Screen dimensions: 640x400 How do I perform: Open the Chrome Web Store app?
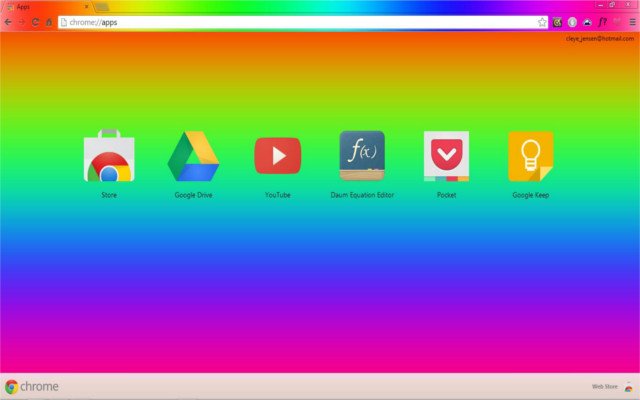[109, 156]
